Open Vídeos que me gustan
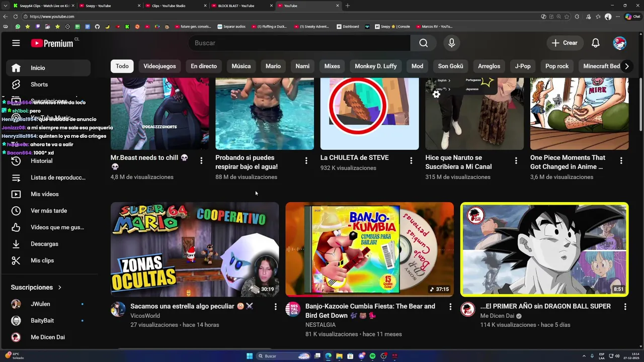 coord(48,227)
